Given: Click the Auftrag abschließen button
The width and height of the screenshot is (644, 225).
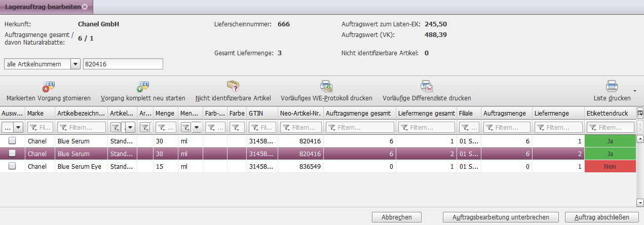Looking at the screenshot, I should coord(602,217).
